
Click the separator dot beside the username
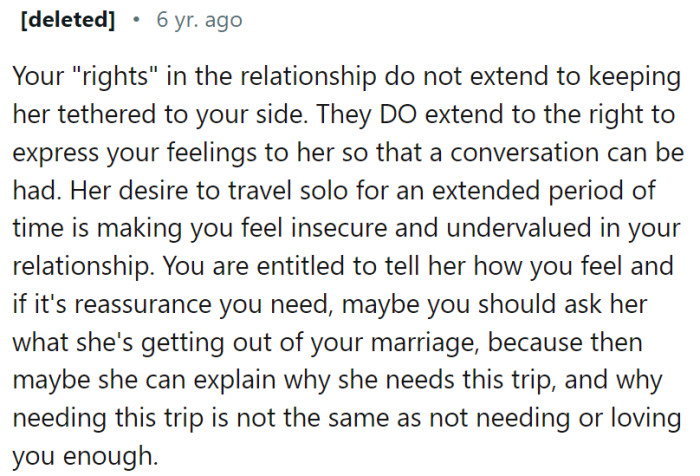point(136,19)
